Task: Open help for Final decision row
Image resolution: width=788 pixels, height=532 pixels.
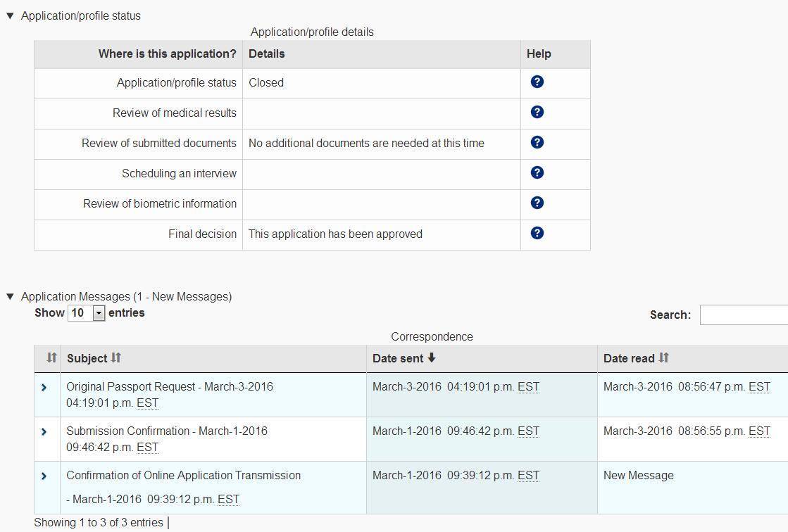Action: [x=537, y=233]
